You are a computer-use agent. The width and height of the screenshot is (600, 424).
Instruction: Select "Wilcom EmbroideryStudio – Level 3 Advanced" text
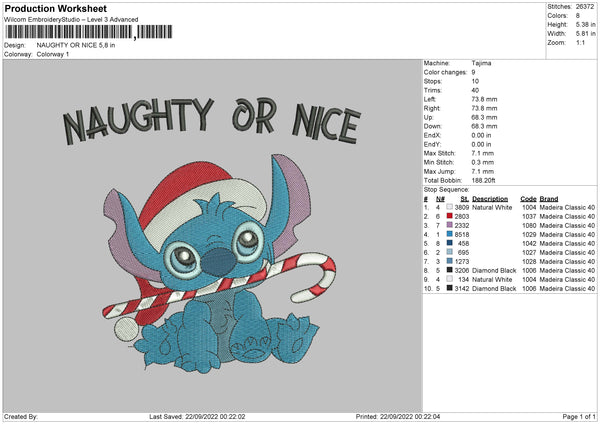coord(71,20)
